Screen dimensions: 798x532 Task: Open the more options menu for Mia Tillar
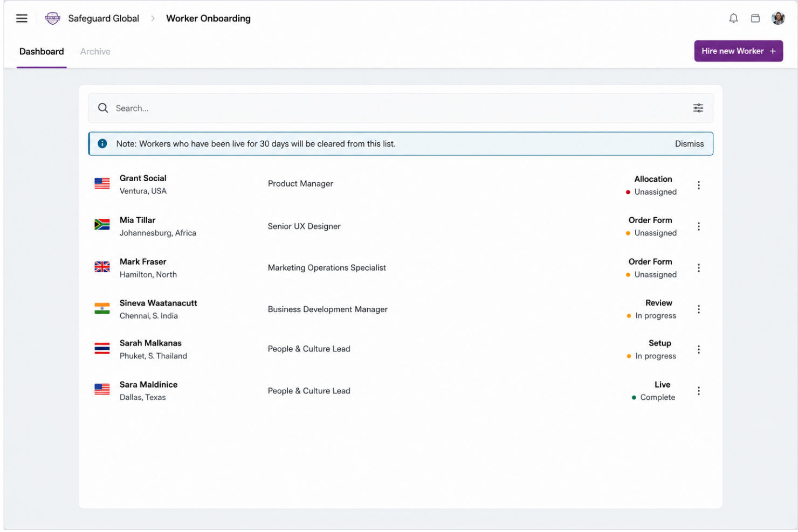[699, 226]
